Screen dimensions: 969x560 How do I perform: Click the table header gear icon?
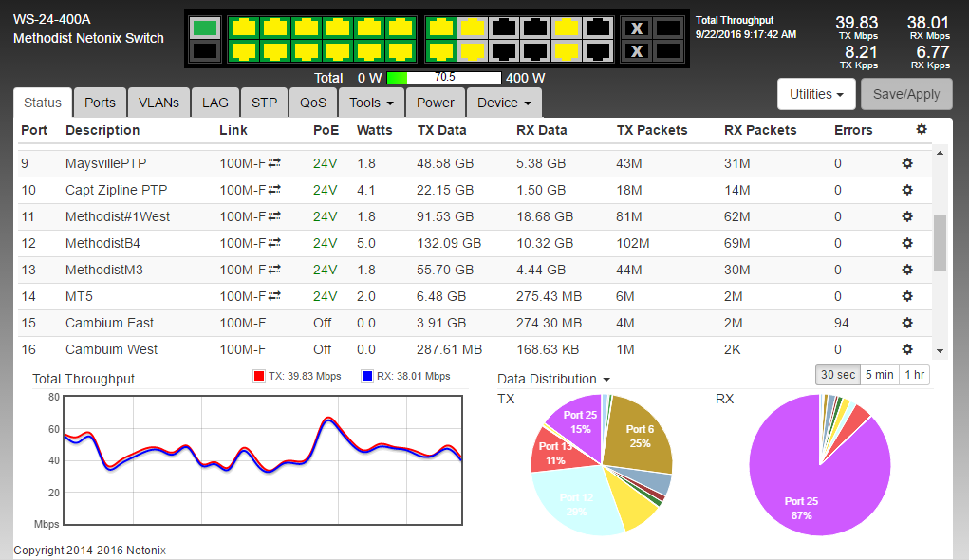921,130
